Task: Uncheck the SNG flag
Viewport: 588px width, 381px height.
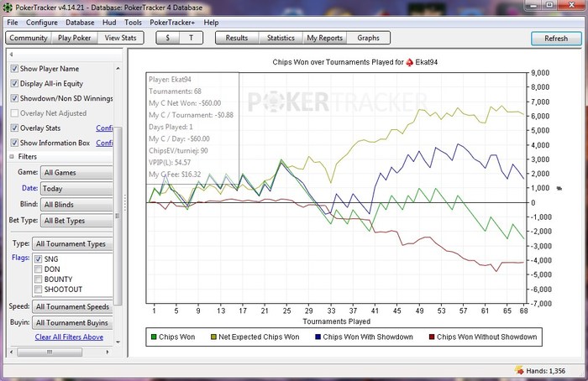Action: (x=38, y=258)
